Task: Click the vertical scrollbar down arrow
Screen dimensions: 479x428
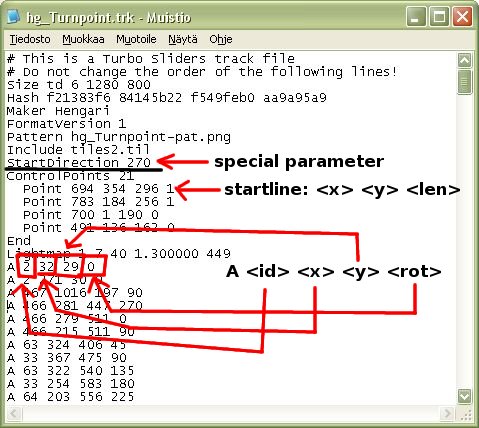Action: (x=464, y=396)
